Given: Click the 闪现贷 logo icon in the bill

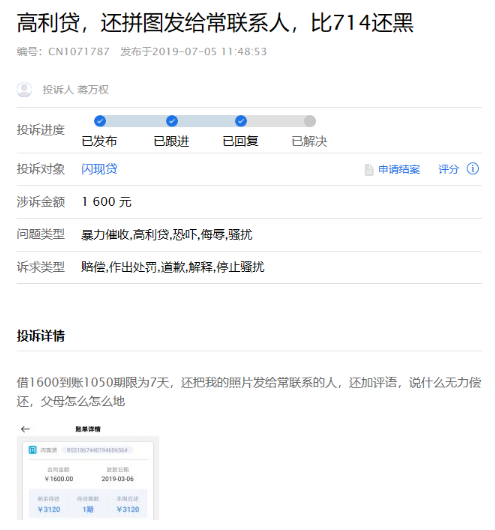Looking at the screenshot, I should (x=32, y=450).
